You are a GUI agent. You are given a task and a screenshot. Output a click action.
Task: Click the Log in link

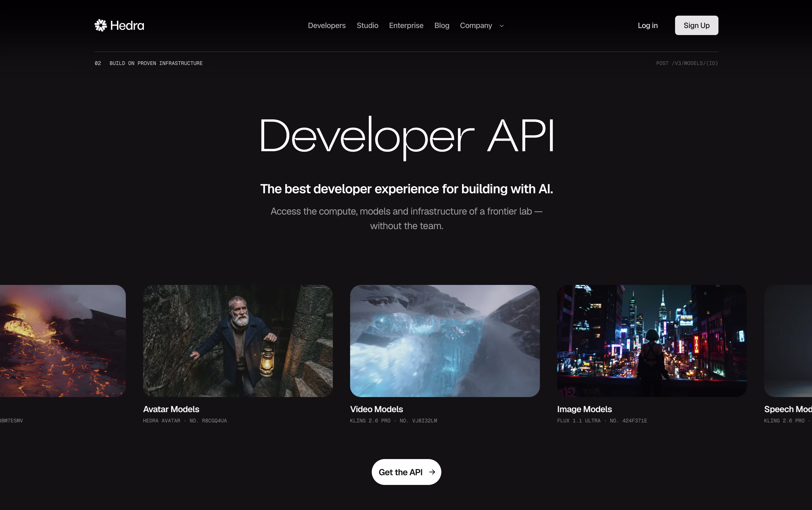pyautogui.click(x=648, y=26)
